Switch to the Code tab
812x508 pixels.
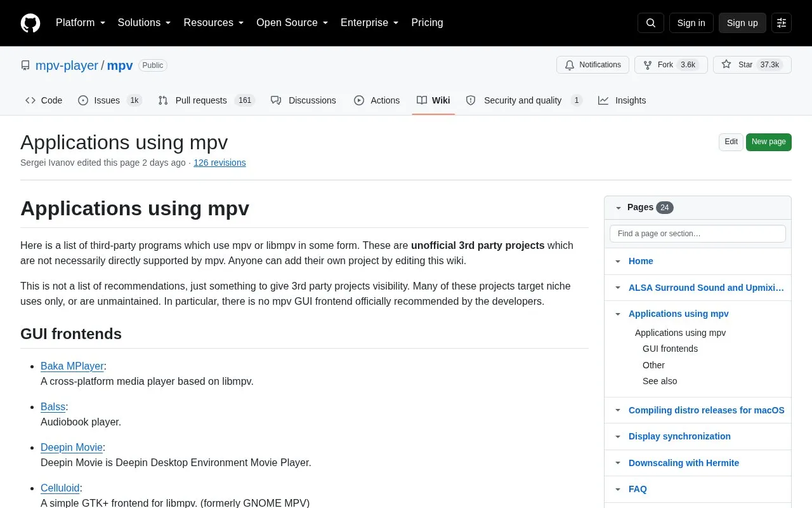44,100
